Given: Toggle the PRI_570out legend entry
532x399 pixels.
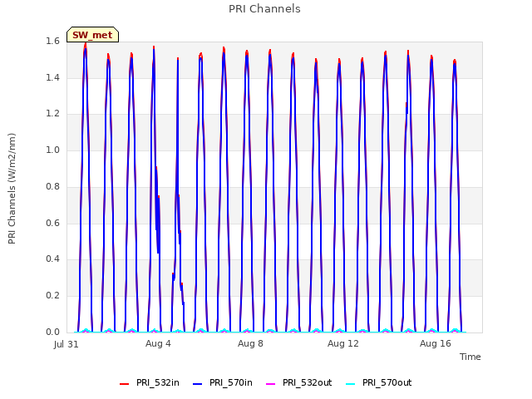Looking at the screenshot, I should (378, 383).
